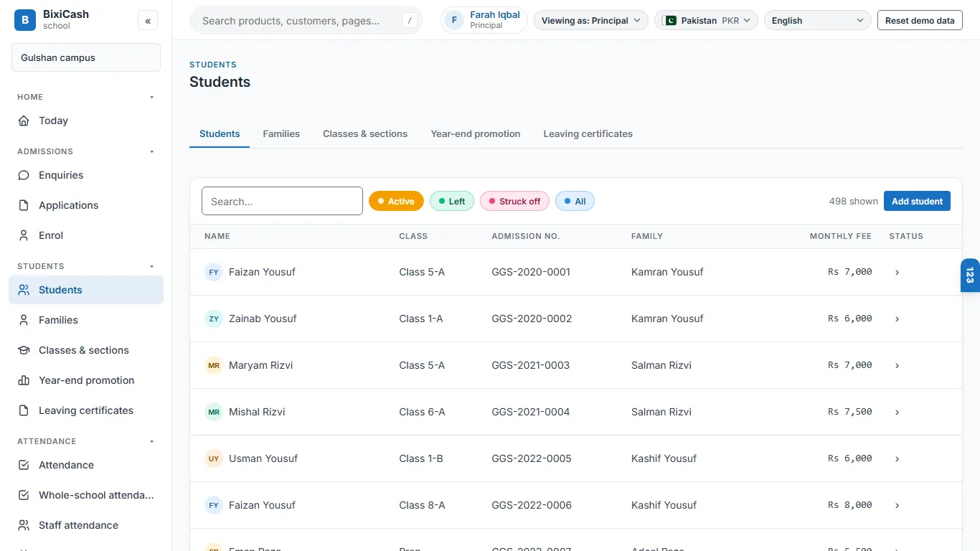Show All students filter
The image size is (980, 551).
(x=575, y=202)
